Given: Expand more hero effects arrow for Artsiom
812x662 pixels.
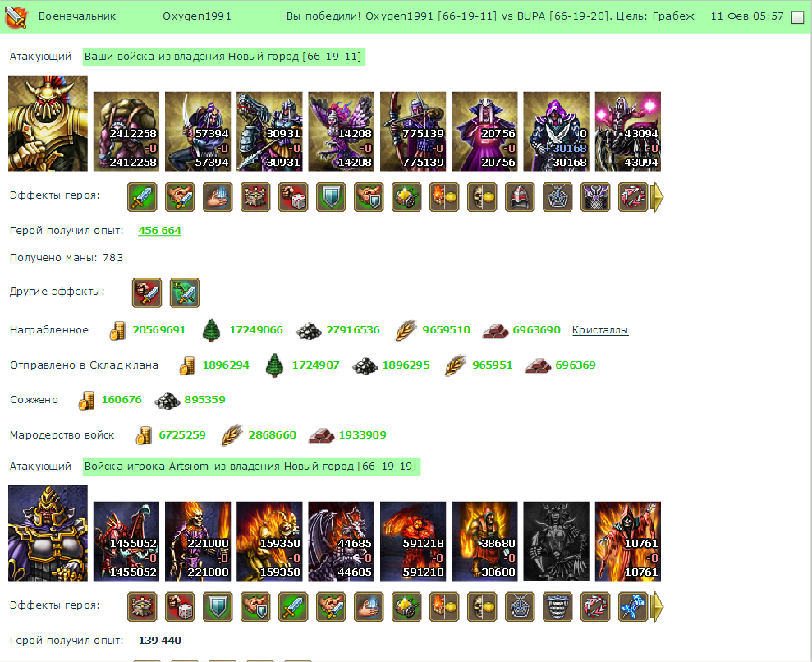Looking at the screenshot, I should [657, 607].
